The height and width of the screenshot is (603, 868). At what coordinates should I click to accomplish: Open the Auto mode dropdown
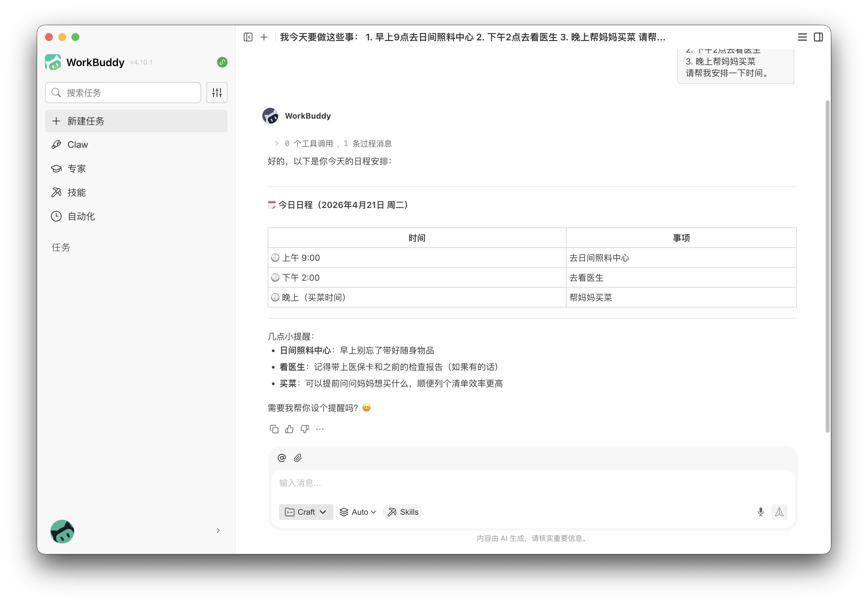click(357, 512)
